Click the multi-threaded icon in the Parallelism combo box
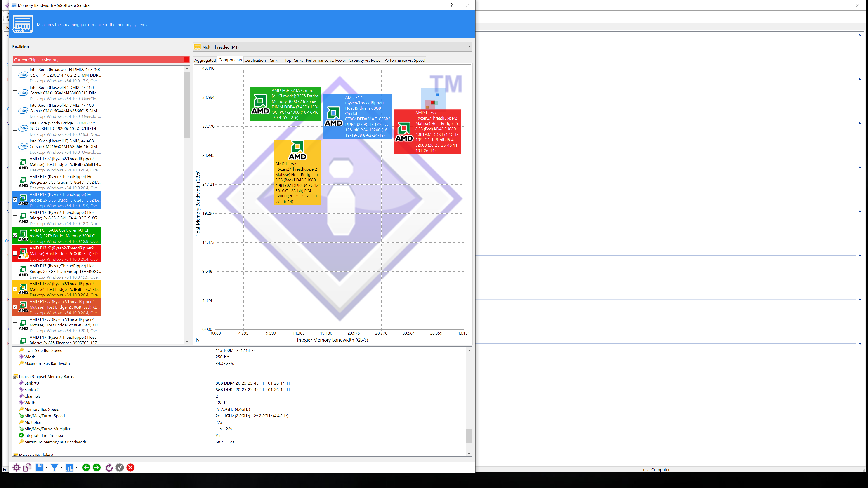This screenshot has width=868, height=488. coord(198,47)
